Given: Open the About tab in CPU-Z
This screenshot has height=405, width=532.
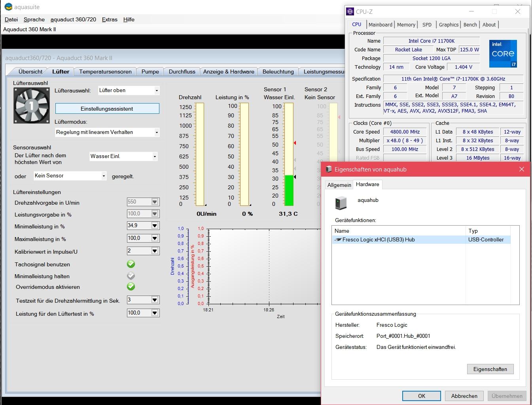Looking at the screenshot, I should [x=489, y=24].
